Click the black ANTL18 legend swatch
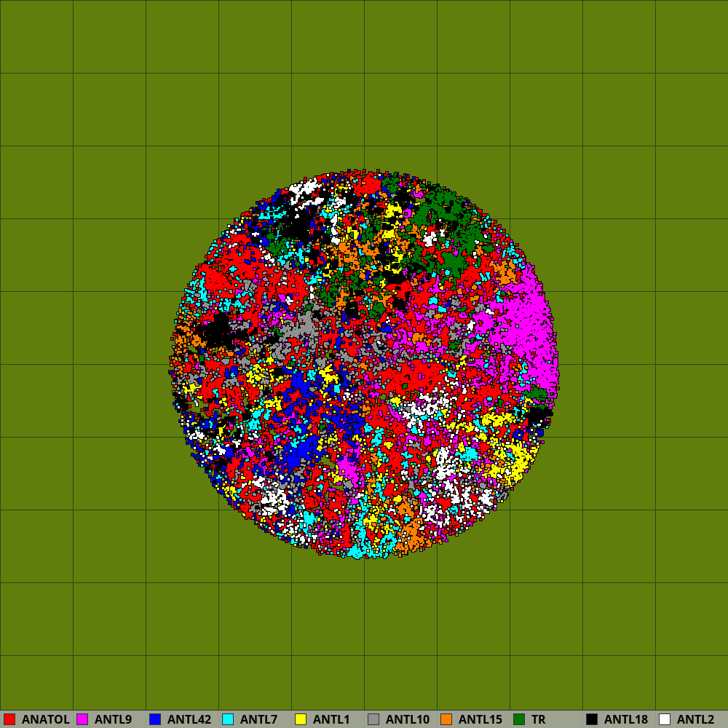This screenshot has width=728, height=728. click(x=592, y=719)
